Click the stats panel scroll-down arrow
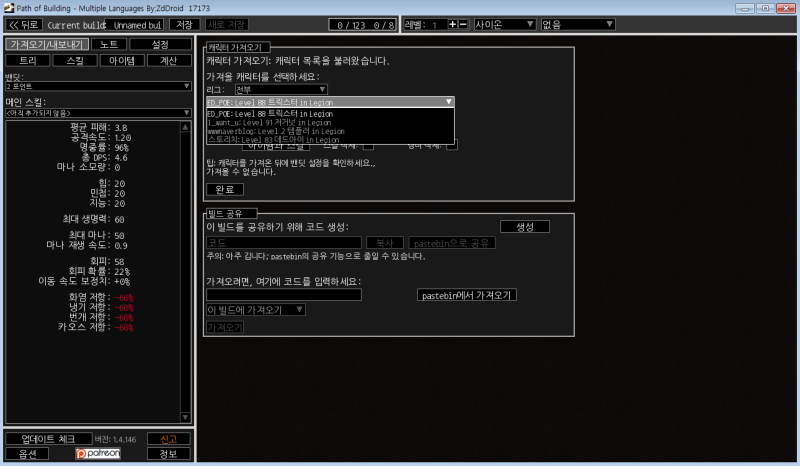Image resolution: width=800 pixels, height=466 pixels. pos(185,418)
